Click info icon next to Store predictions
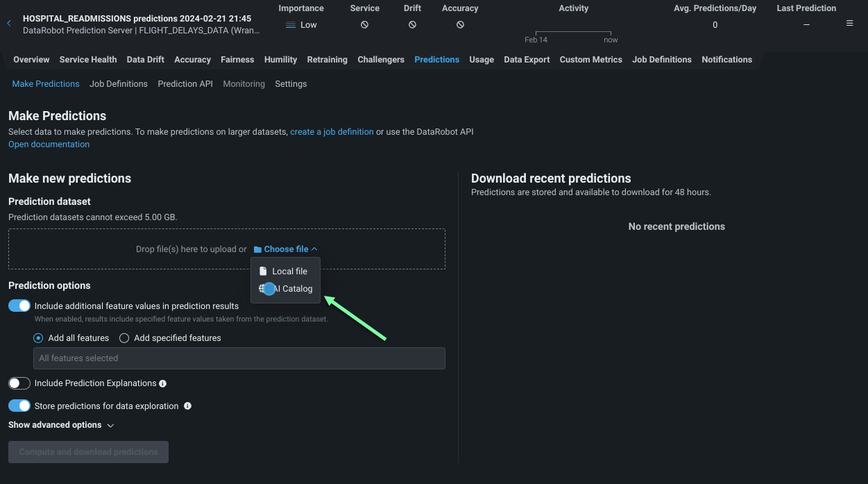The width and height of the screenshot is (868, 484). click(187, 406)
